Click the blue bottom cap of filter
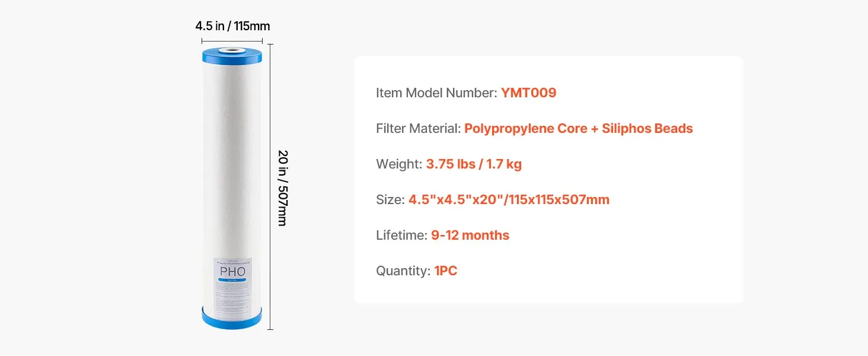The height and width of the screenshot is (356, 868). click(232, 317)
